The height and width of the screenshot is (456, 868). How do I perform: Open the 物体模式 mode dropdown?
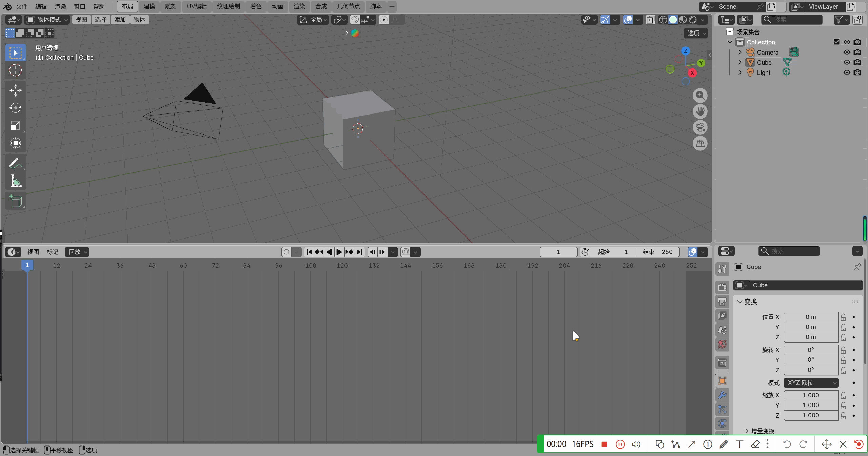[47, 20]
